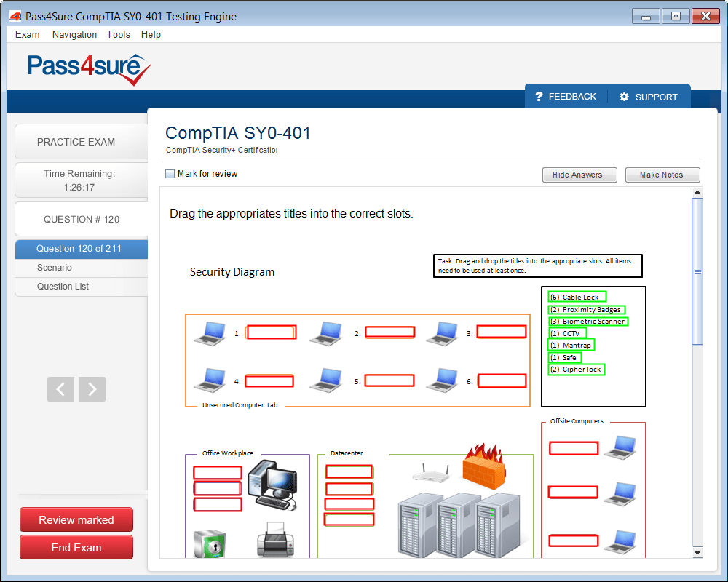Screen dimensions: 728x582
Task: Go to previous question arrow
Action: [x=60, y=389]
